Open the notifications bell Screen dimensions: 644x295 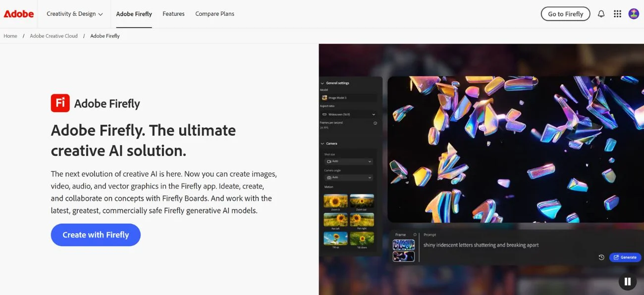tap(601, 14)
